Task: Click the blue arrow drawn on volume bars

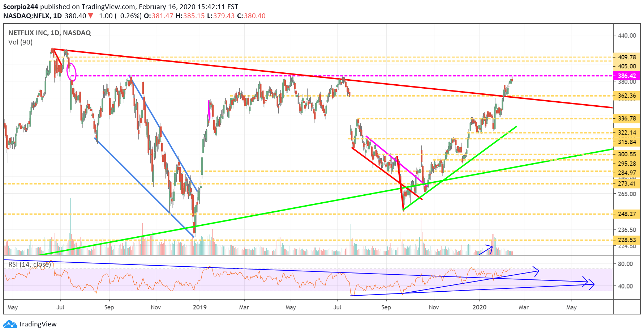Action: click(x=485, y=250)
